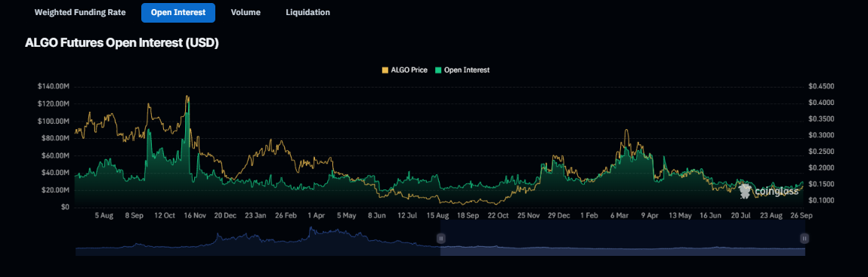Click the $20.00M left axis label

pos(54,190)
